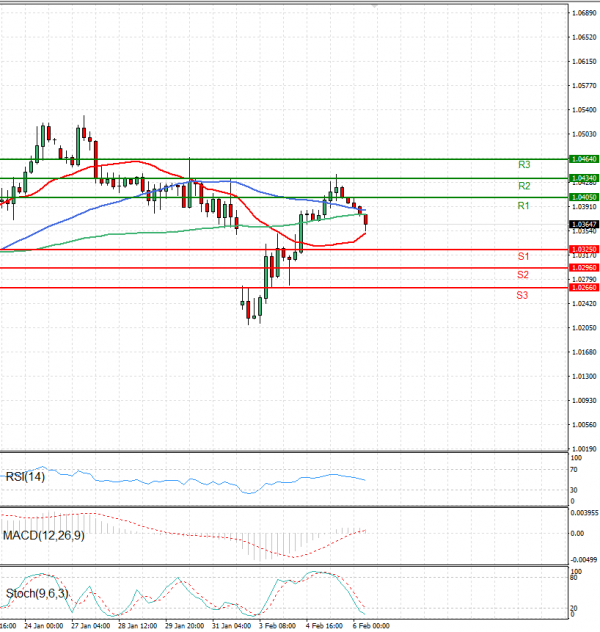Click the 1.02420 price axis value
600x632 pixels.
point(584,304)
